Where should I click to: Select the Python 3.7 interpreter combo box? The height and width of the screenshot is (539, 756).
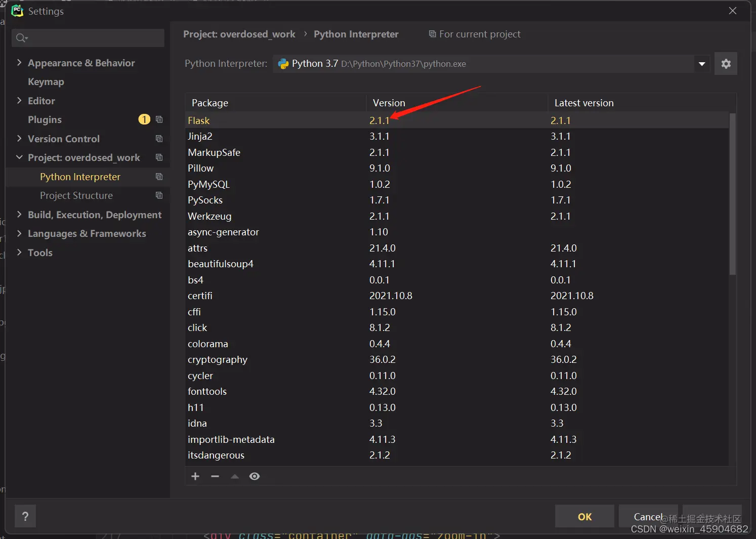coord(491,64)
